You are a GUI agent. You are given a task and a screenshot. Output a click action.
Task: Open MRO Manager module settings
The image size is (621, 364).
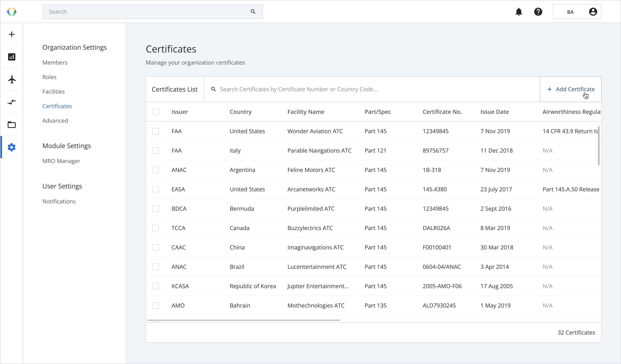point(61,161)
